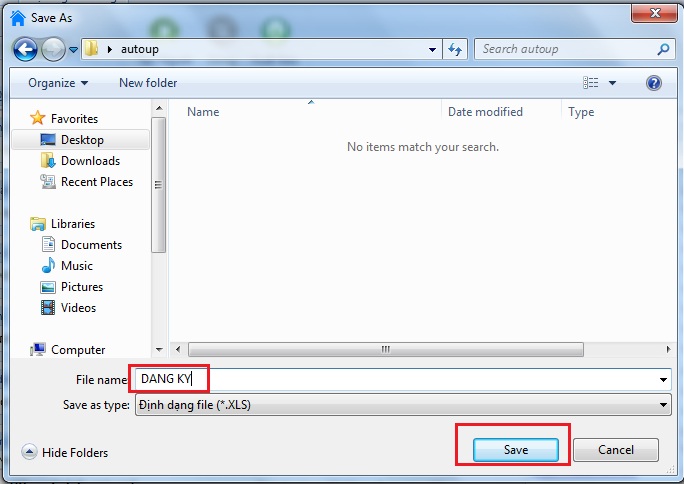Click the refresh icon beside address bar

(456, 49)
